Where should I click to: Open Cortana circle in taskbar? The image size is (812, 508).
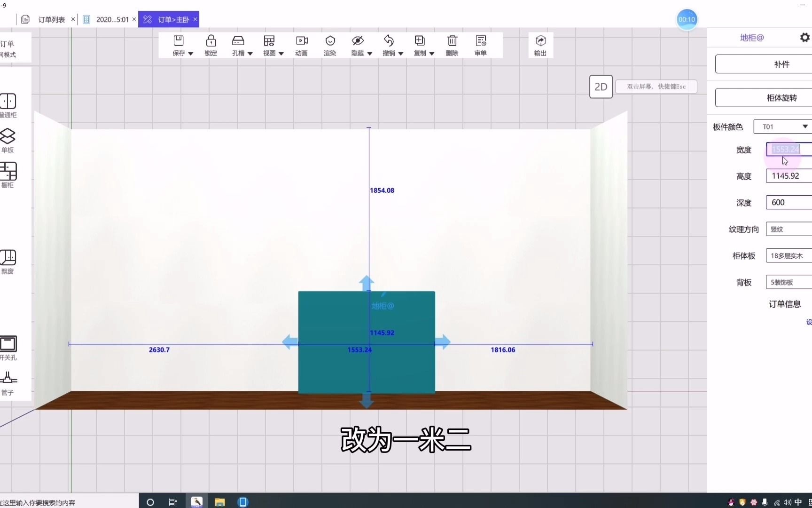(x=150, y=502)
